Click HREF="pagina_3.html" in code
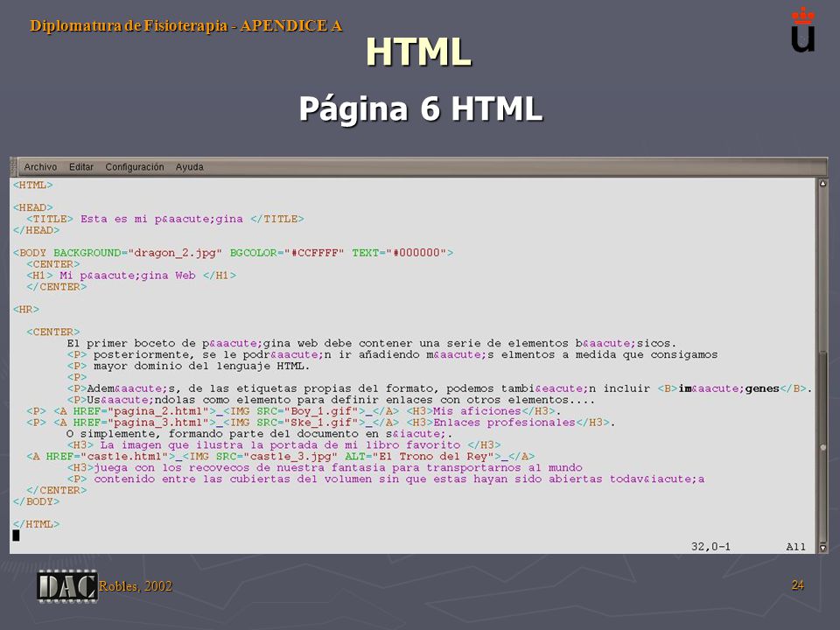The width and height of the screenshot is (840, 630). click(x=141, y=422)
